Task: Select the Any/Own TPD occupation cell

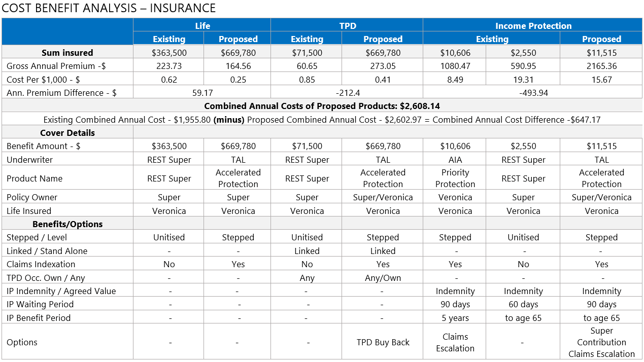Action: point(383,278)
